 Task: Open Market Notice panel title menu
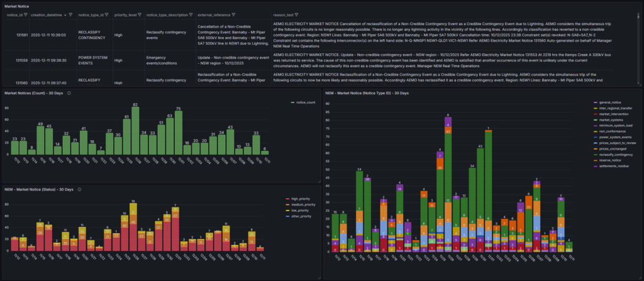point(16,5)
